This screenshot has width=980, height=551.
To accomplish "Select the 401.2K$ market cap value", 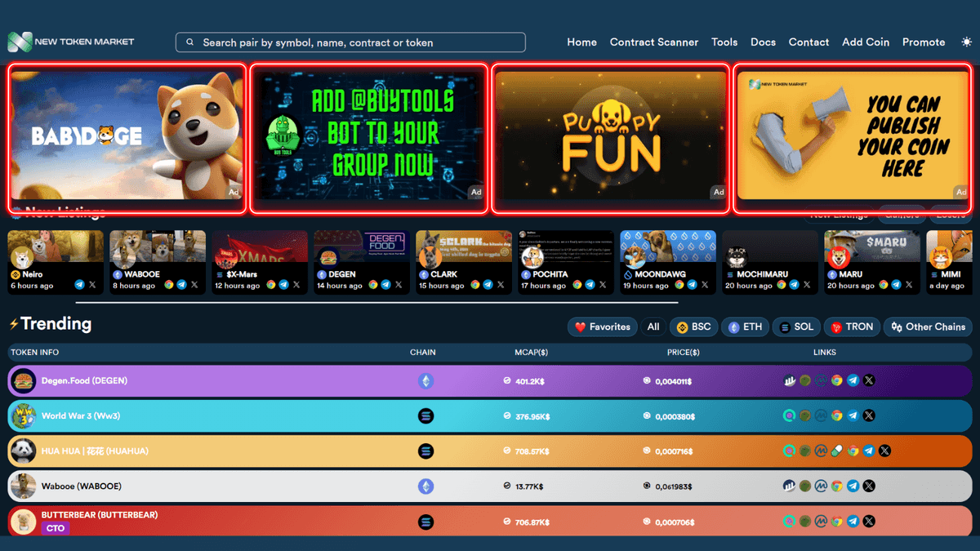I will (x=530, y=381).
